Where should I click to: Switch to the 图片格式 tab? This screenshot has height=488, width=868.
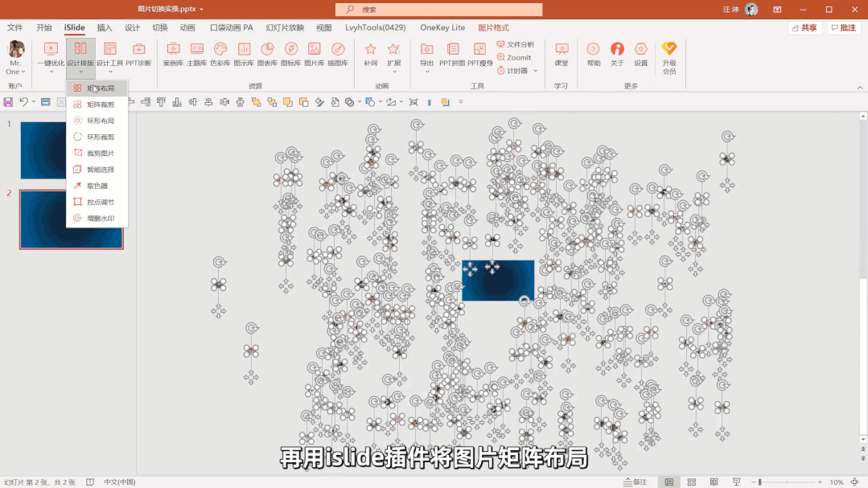tap(493, 27)
